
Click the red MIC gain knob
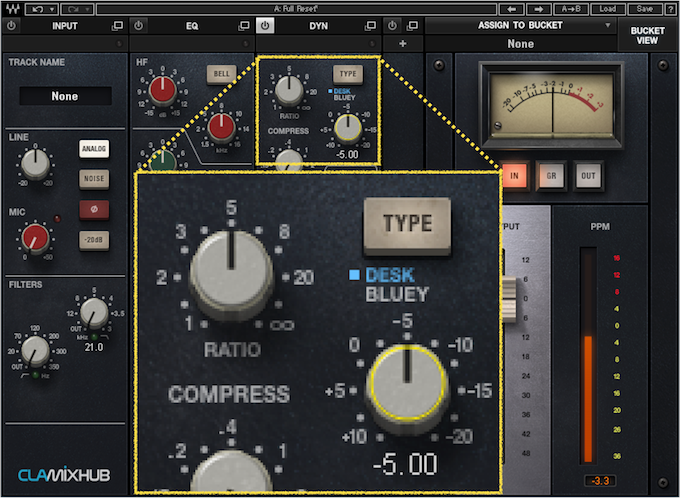[x=35, y=239]
